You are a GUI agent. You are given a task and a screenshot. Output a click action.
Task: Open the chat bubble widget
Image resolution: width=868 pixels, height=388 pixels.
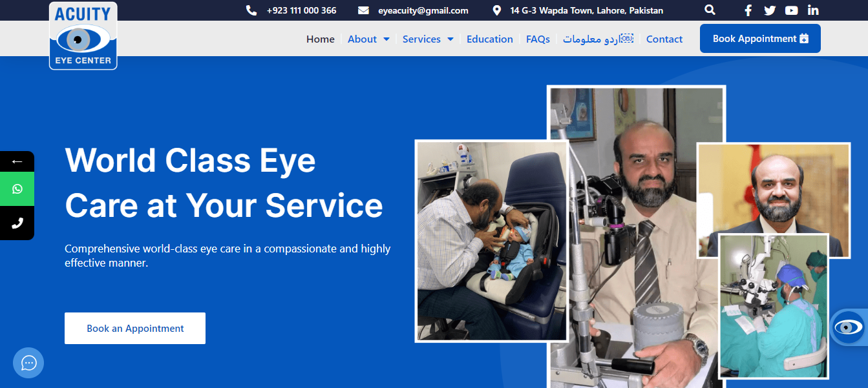coord(28,363)
